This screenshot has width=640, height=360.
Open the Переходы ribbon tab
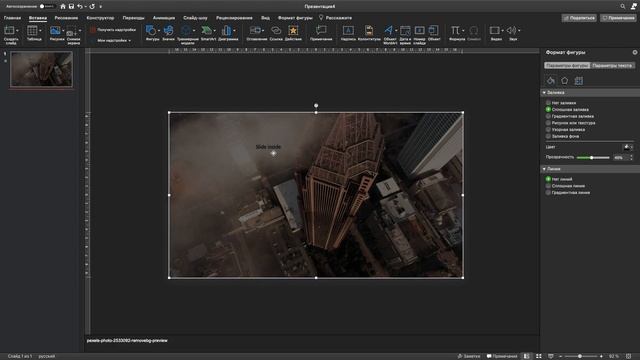click(133, 18)
